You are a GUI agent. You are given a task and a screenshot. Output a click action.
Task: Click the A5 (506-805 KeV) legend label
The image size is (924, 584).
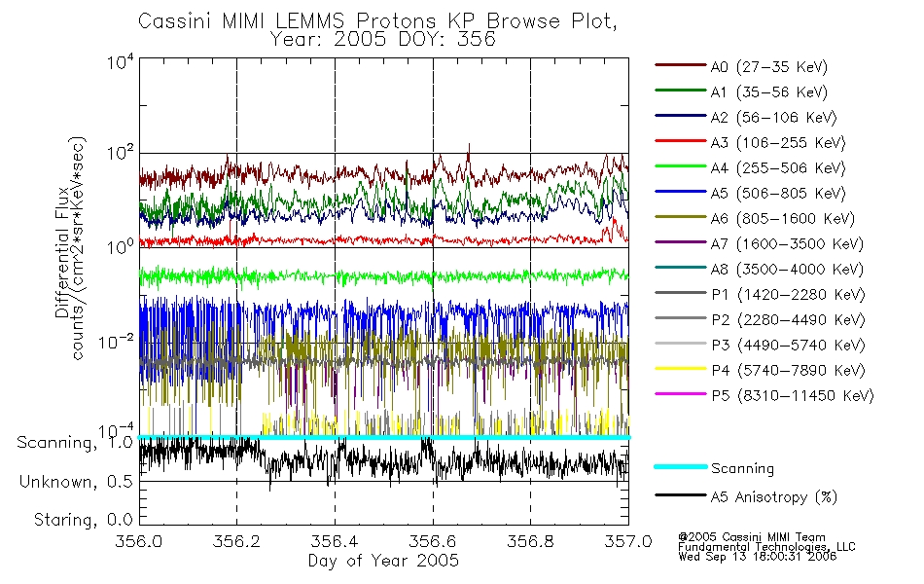point(778,194)
